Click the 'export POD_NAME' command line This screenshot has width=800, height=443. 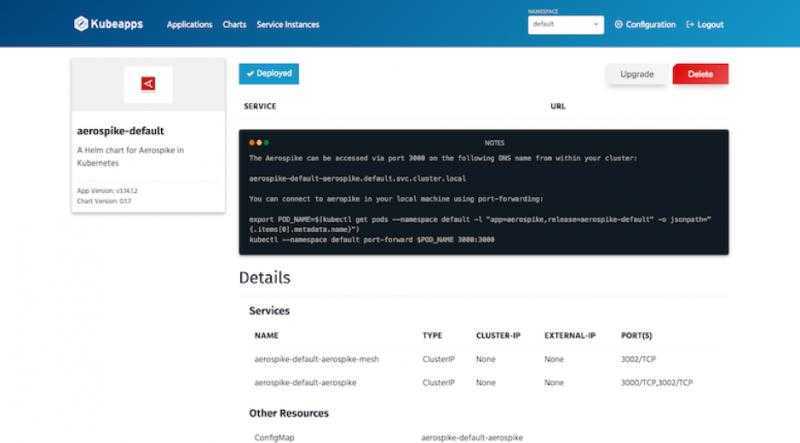(x=480, y=224)
